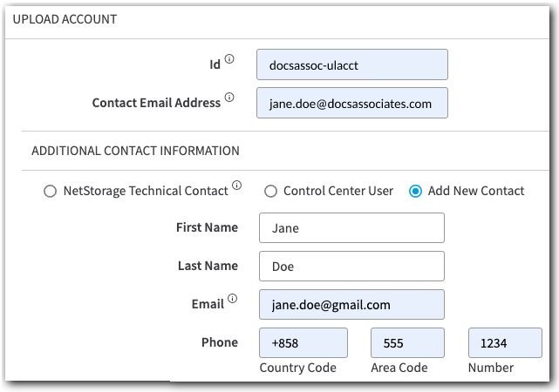Image resolution: width=559 pixels, height=392 pixels.
Task: Click the Phone field label
Action: point(219,342)
